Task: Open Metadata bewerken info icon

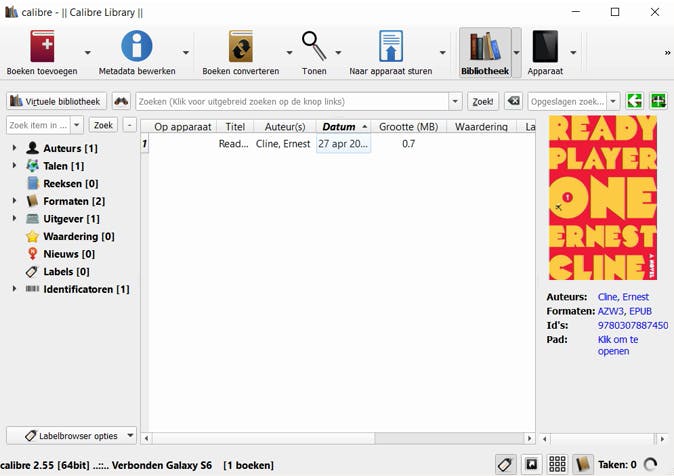Action: pyautogui.click(x=137, y=46)
